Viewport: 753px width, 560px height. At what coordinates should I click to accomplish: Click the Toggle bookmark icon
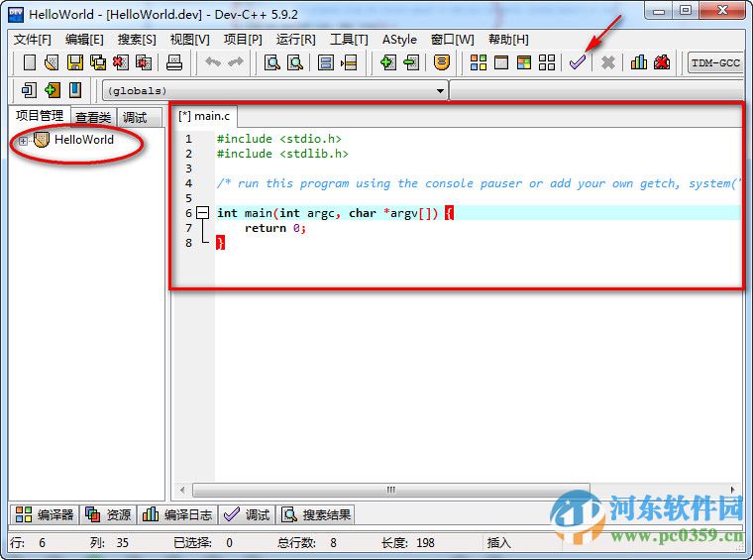pyautogui.click(x=52, y=90)
